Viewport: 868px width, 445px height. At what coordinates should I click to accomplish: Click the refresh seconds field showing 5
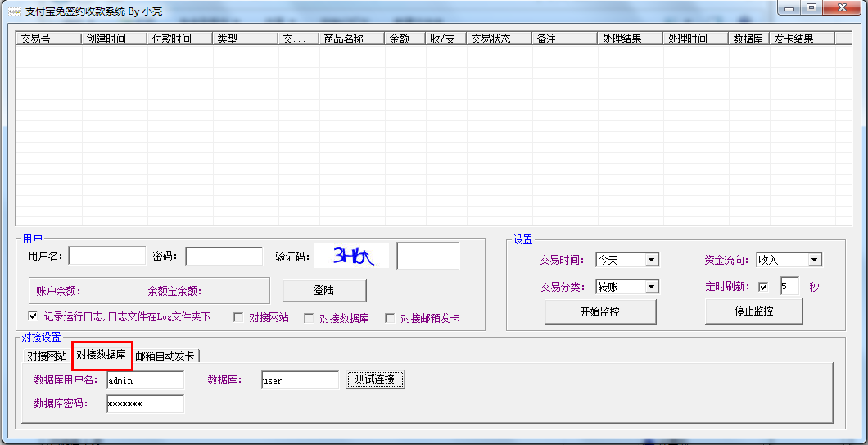click(789, 287)
